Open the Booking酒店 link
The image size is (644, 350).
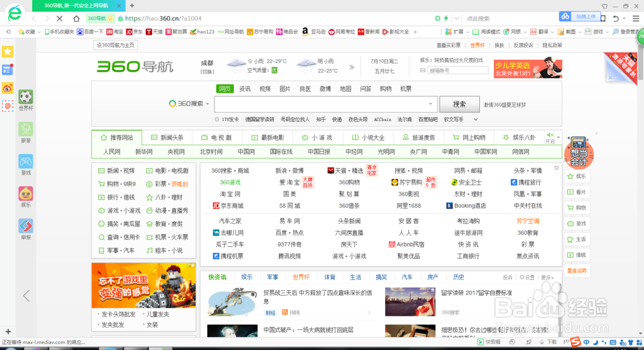(466, 206)
